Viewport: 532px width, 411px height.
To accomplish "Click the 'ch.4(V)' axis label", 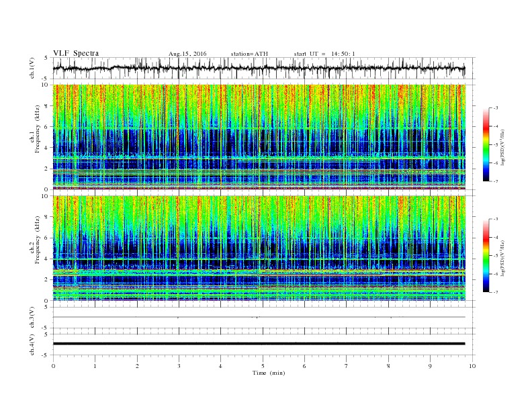I will (x=32, y=345).
